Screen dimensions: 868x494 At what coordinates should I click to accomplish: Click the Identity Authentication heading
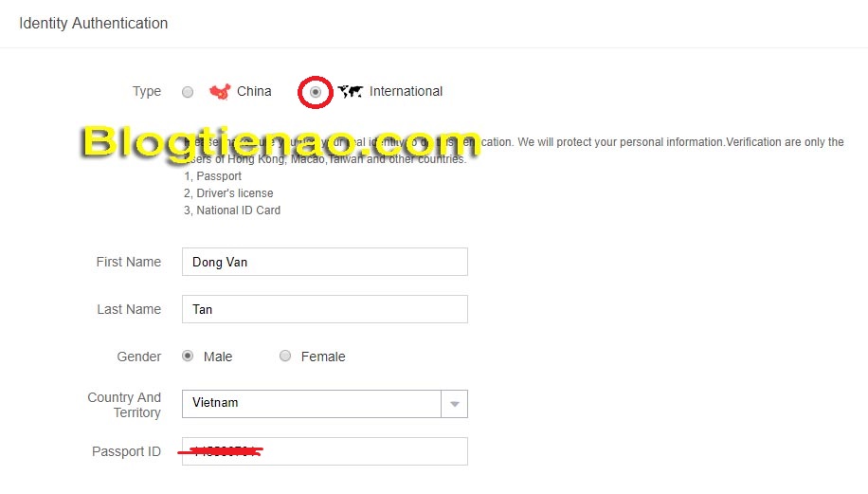pyautogui.click(x=94, y=24)
